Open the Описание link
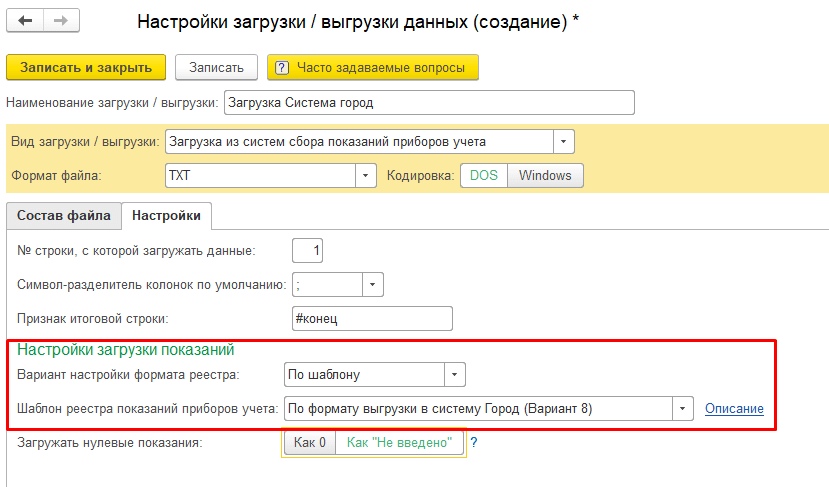The height and width of the screenshot is (487, 829). click(x=734, y=409)
